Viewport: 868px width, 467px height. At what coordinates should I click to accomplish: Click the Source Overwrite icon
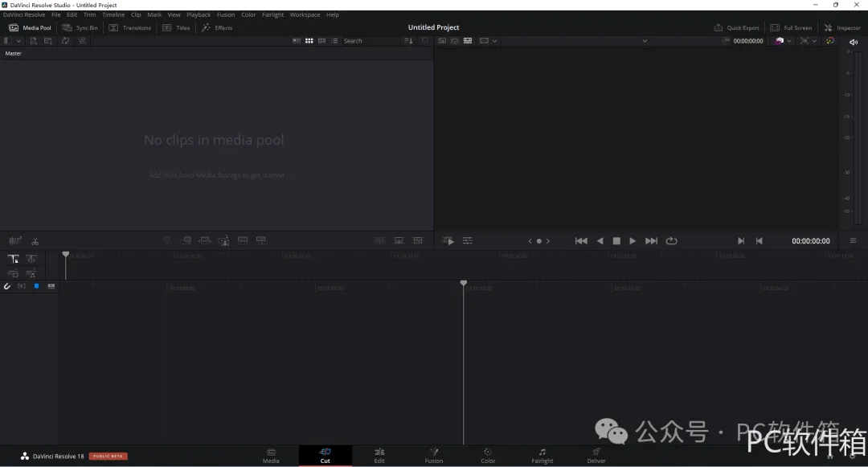pyautogui.click(x=261, y=240)
